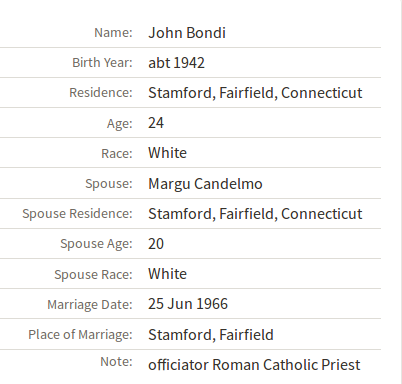Viewport: 402px width, 384px height.
Task: Click place of marriage Stamford, Fairfield
Action: click(211, 335)
